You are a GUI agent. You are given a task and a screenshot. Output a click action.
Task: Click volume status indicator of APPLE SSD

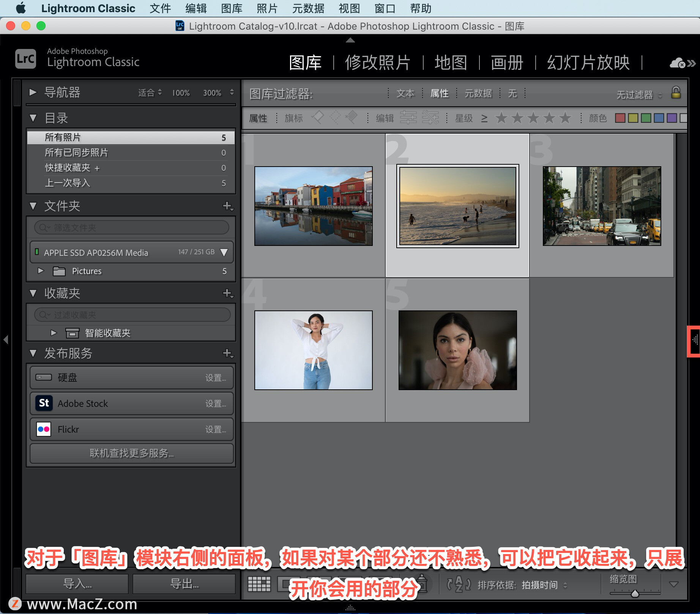pyautogui.click(x=37, y=252)
